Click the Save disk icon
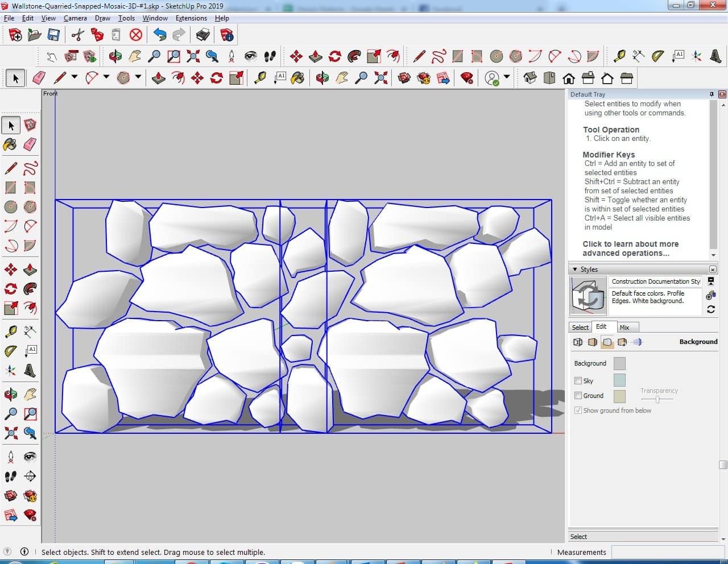This screenshot has width=728, height=564. tap(53, 35)
